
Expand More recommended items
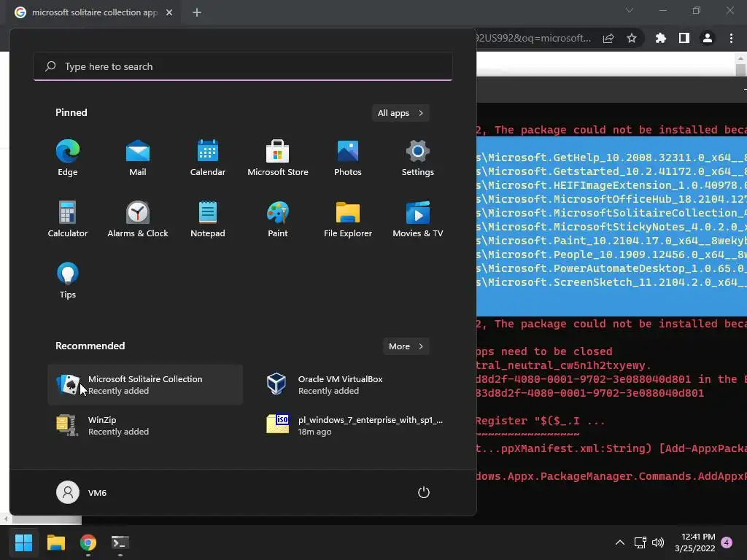tap(406, 346)
